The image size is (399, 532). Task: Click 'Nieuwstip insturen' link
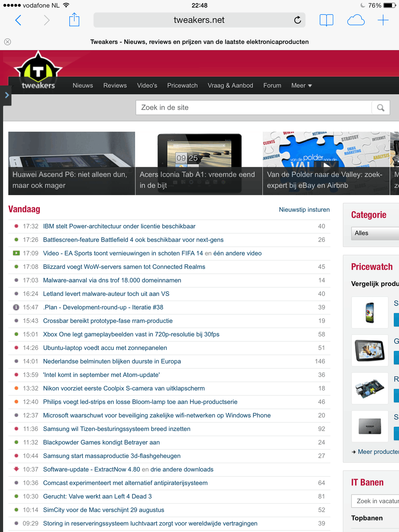[x=304, y=210]
